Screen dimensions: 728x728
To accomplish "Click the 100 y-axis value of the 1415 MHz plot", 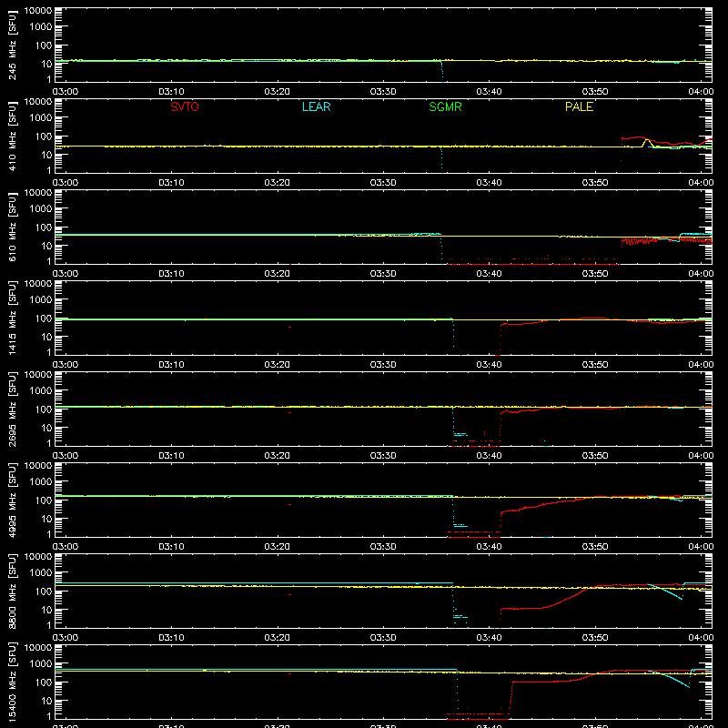I will point(44,318).
